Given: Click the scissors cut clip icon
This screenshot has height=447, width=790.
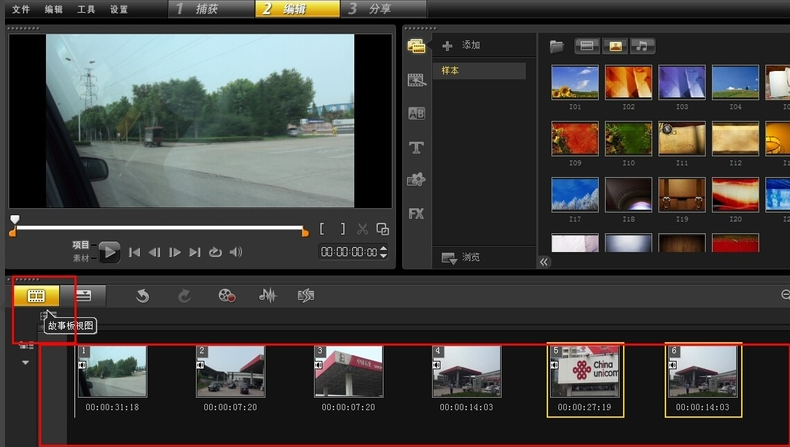Looking at the screenshot, I should click(x=362, y=229).
